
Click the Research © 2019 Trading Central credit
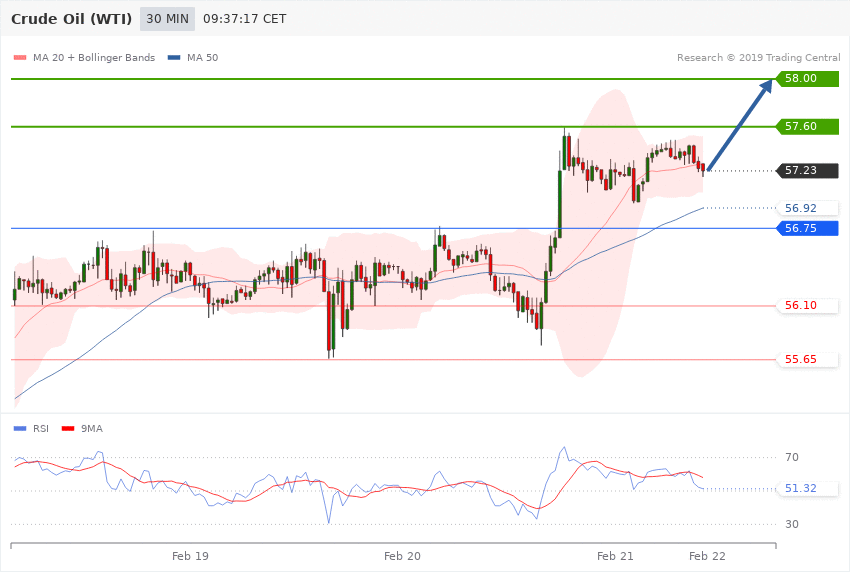point(758,57)
